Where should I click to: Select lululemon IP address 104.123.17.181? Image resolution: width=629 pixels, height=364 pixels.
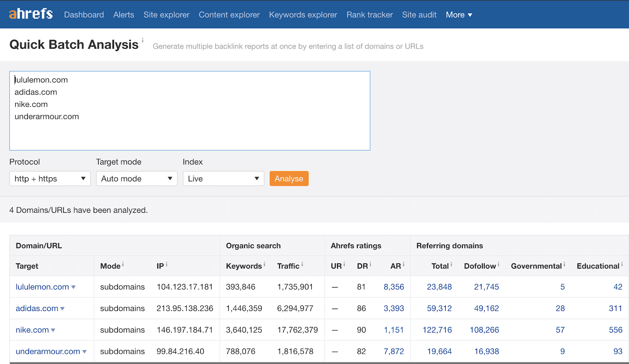tap(185, 287)
